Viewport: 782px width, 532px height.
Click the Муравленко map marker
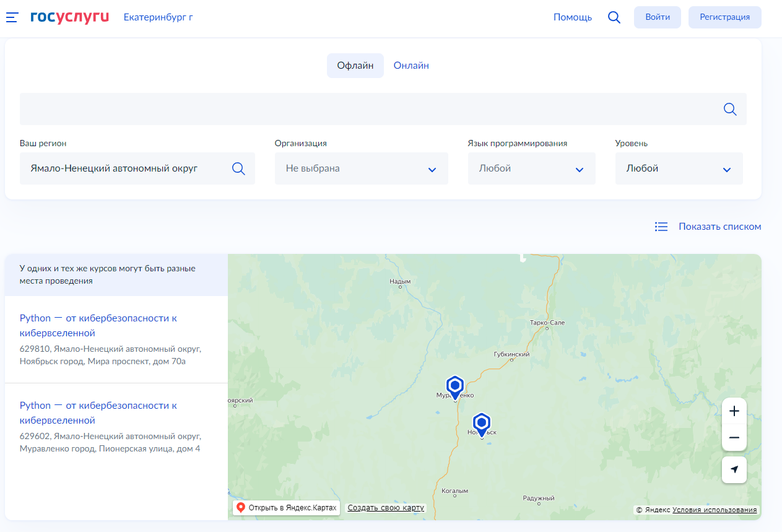[x=455, y=387]
